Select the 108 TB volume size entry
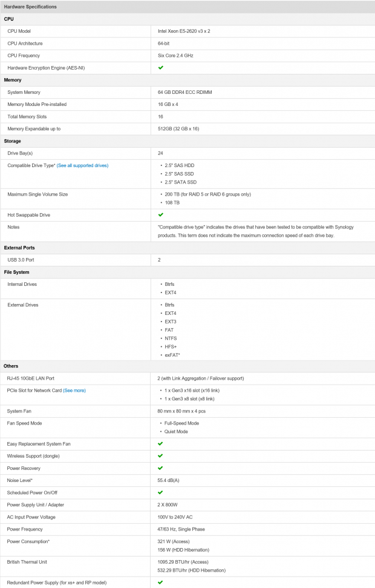The height and width of the screenshot is (588, 375). [172, 202]
